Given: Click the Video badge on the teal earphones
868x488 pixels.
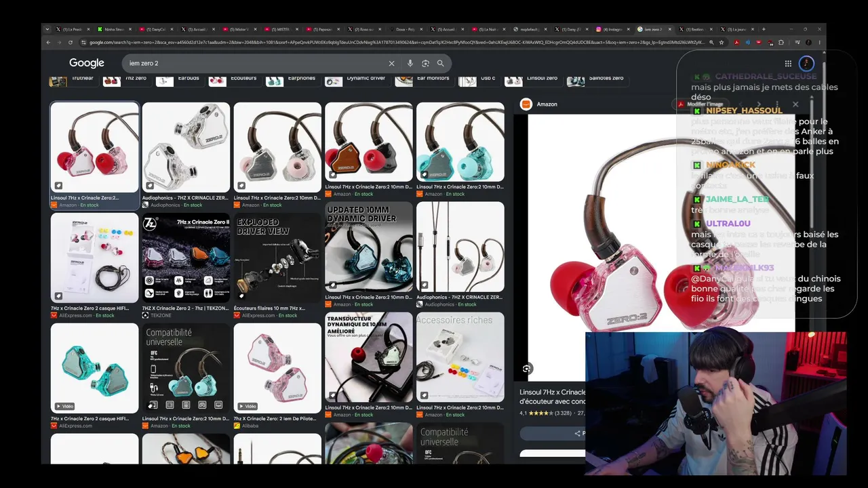Looking at the screenshot, I should (x=64, y=406).
